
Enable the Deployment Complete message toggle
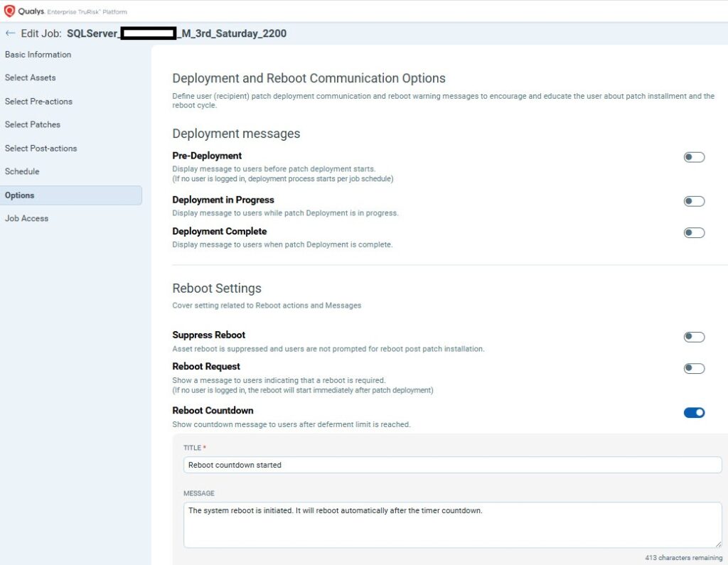coord(694,232)
